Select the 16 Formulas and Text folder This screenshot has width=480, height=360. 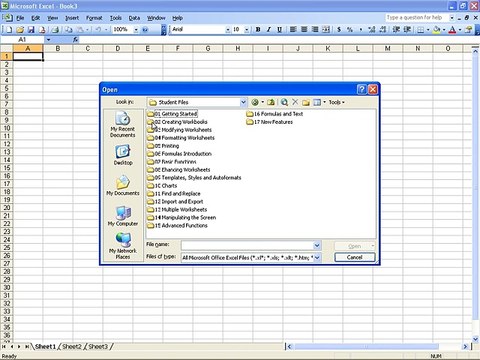pos(275,114)
